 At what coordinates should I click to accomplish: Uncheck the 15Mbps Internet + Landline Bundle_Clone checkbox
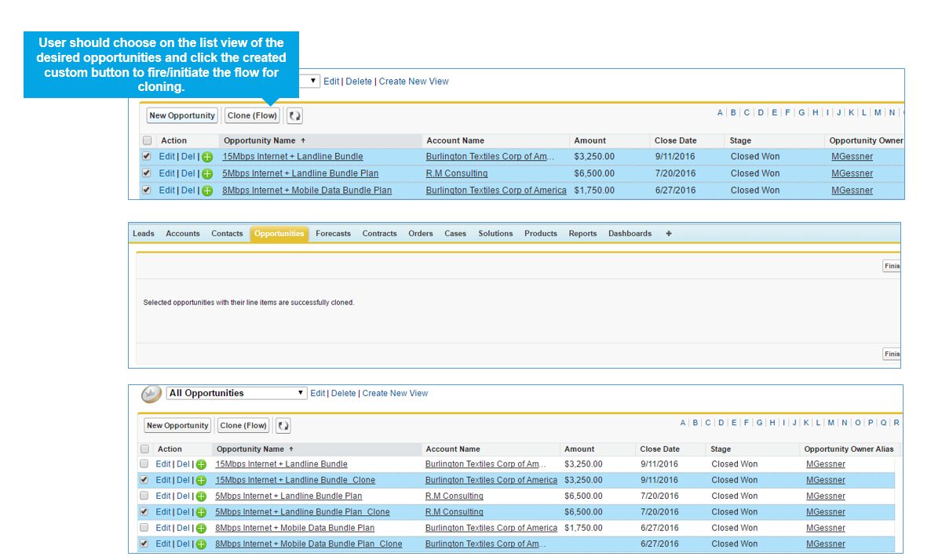click(x=144, y=480)
